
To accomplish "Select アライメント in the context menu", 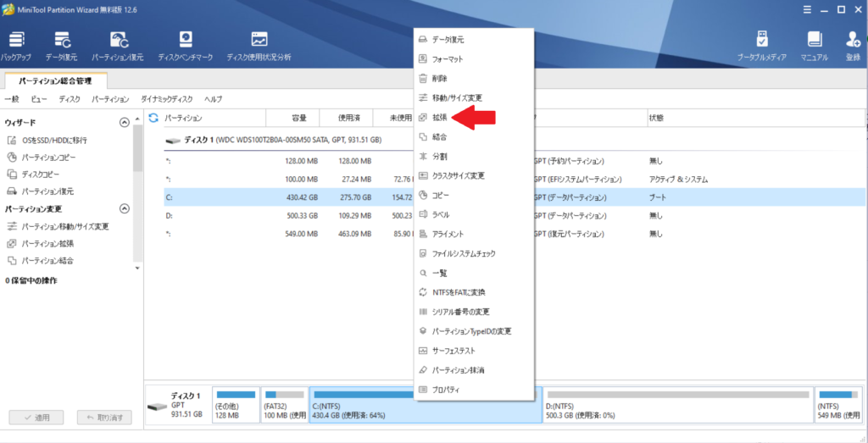I will click(473, 234).
